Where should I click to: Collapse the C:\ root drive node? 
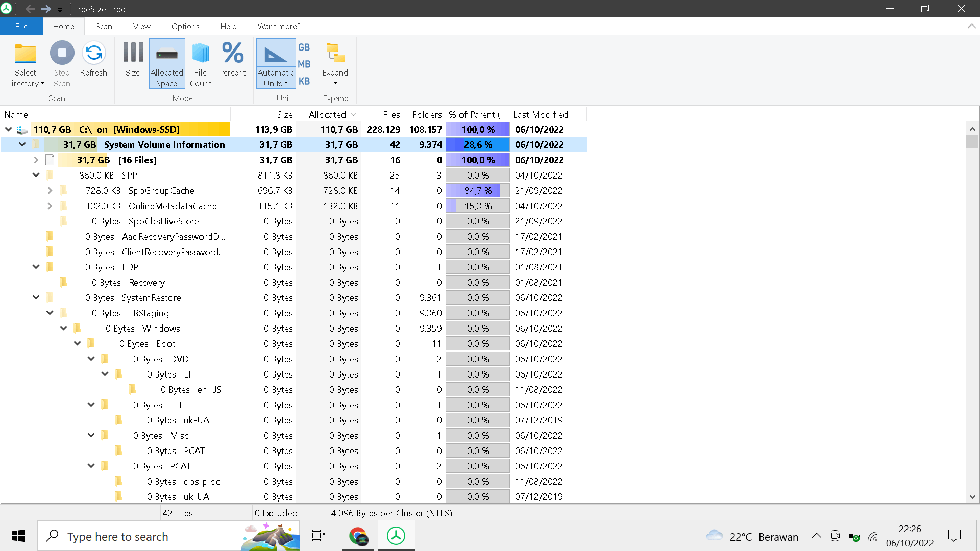pyautogui.click(x=8, y=130)
